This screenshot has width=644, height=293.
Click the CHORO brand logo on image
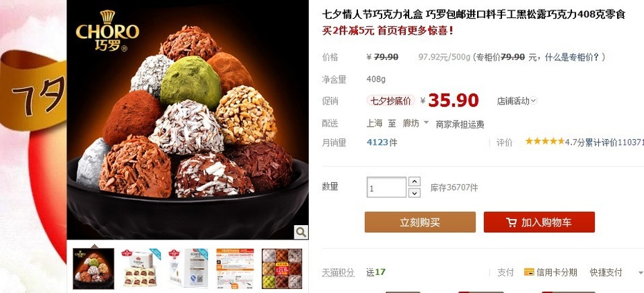tap(107, 31)
